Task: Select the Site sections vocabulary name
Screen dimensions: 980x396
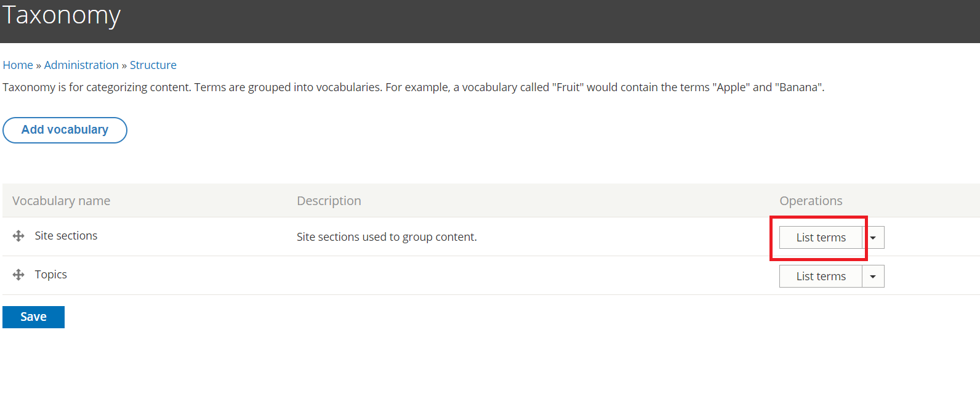Action: (x=66, y=236)
